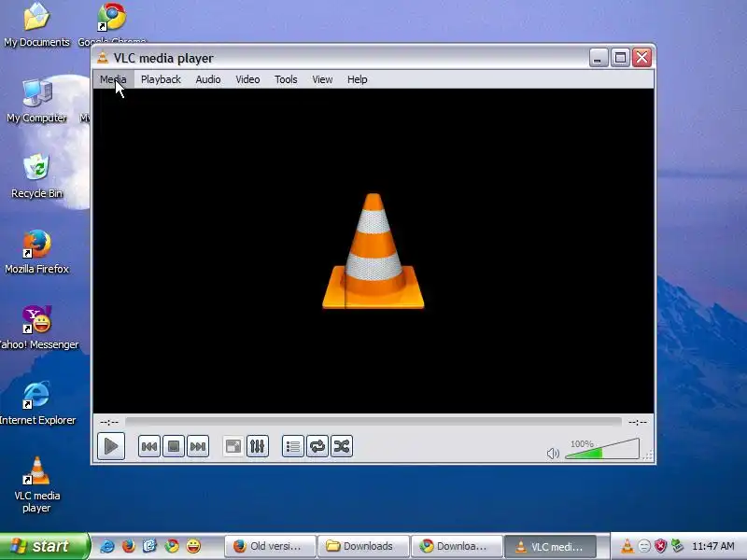Launch Firefox from quick launch bar
747x560 pixels.
pyautogui.click(x=129, y=546)
